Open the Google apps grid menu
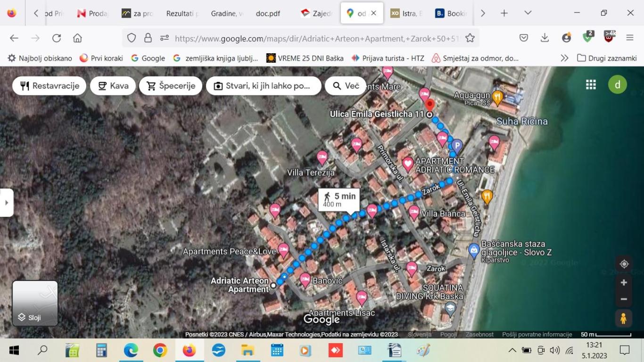 coord(591,84)
